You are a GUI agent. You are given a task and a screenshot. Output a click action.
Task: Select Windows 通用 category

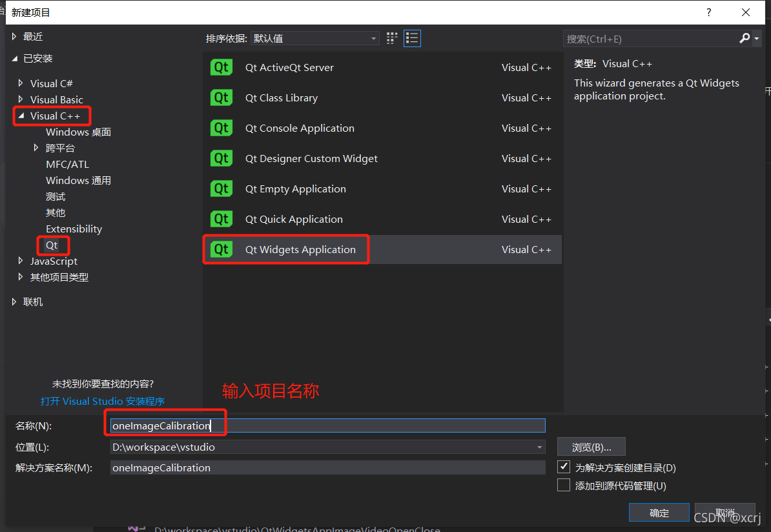(x=78, y=180)
